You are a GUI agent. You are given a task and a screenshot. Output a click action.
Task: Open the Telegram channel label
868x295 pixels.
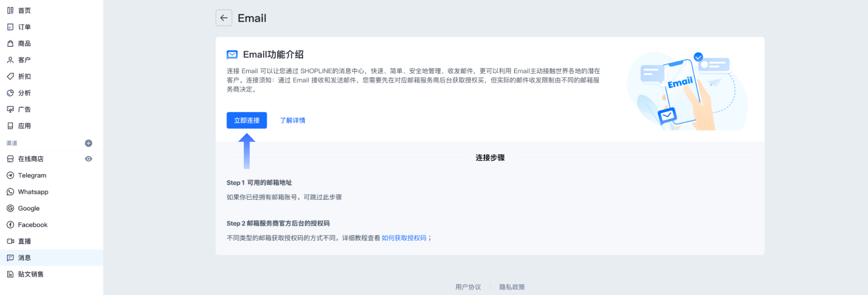coord(32,175)
